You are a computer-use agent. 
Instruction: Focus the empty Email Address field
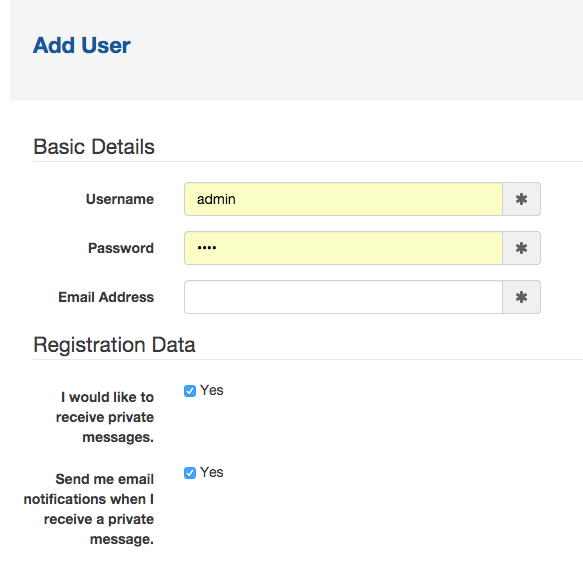[x=343, y=297]
